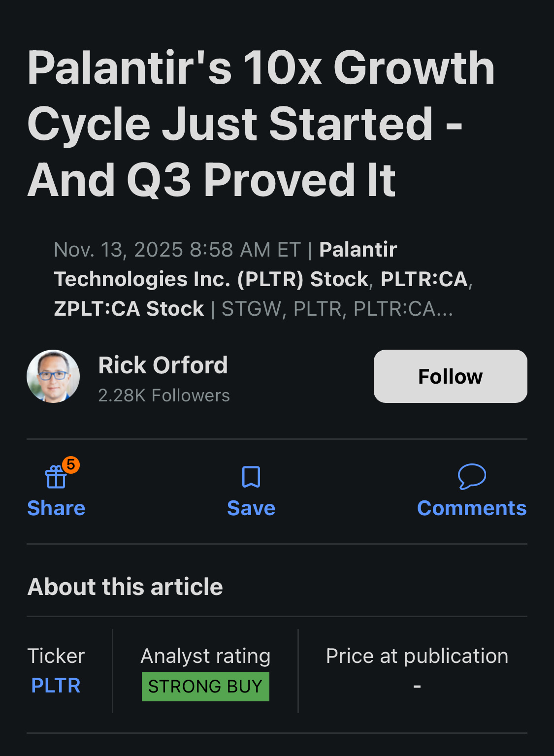Open Rick Orford's profile photo
This screenshot has width=554, height=756.
pyautogui.click(x=53, y=376)
